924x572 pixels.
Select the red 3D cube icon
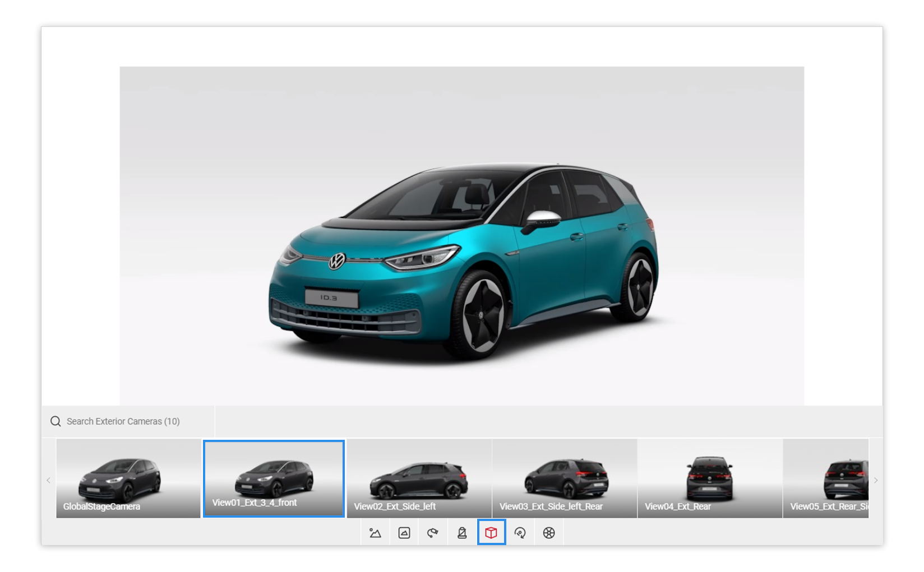tap(491, 533)
